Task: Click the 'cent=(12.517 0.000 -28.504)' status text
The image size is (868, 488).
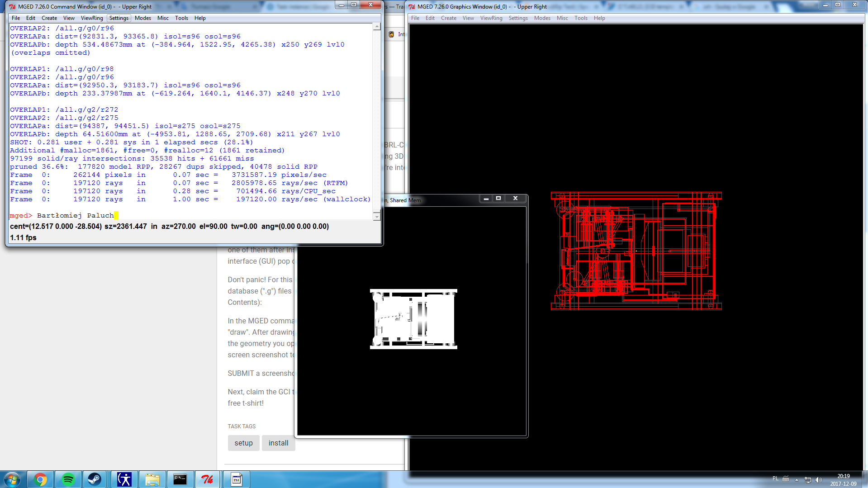Action: point(56,227)
